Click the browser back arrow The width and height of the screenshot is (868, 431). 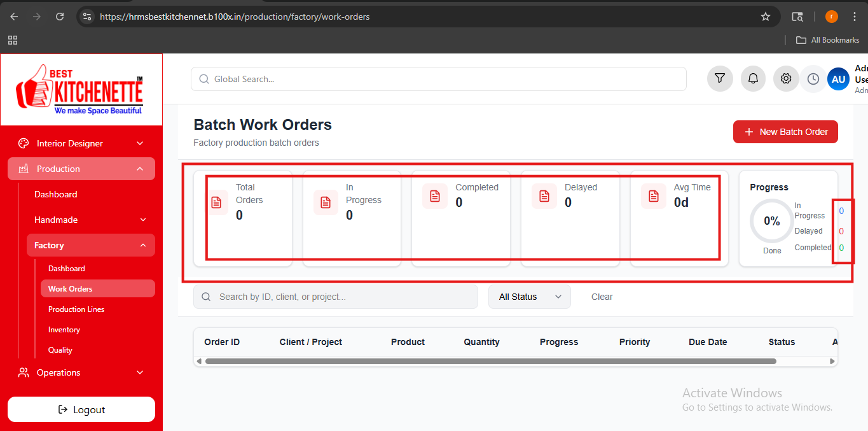click(14, 17)
